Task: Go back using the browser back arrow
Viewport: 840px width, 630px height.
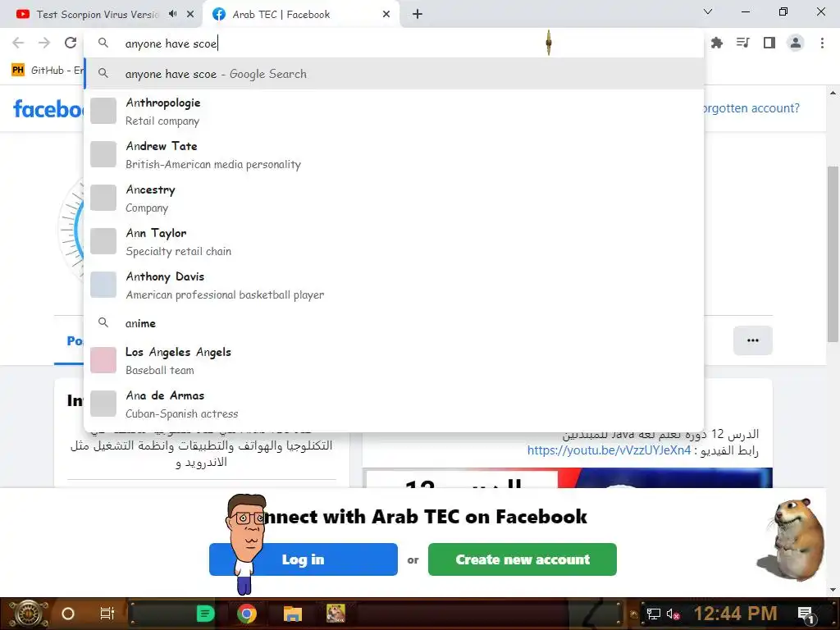Action: [18, 43]
